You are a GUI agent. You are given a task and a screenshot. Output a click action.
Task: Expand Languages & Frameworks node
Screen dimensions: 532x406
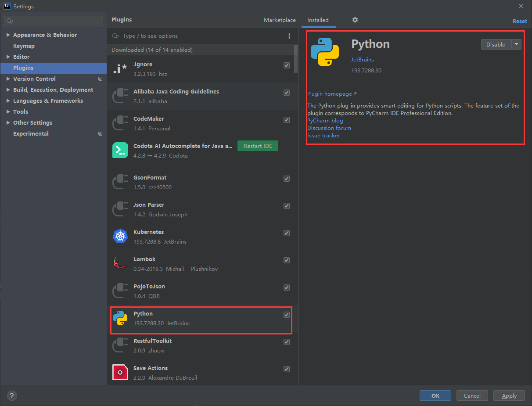(8, 101)
